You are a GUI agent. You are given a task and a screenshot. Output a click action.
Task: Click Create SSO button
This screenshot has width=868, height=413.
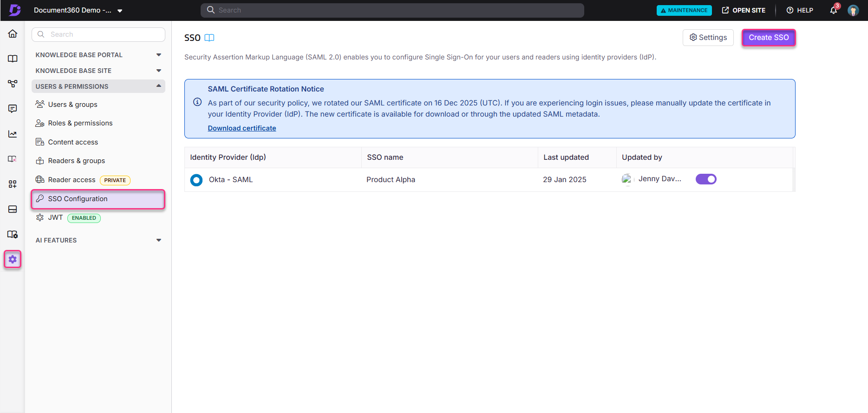[x=769, y=38]
